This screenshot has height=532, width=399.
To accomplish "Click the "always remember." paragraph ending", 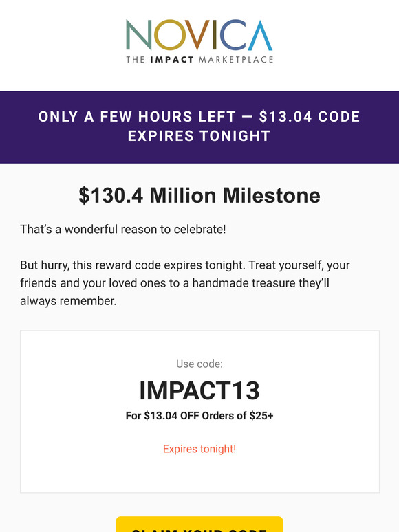I will point(68,301).
